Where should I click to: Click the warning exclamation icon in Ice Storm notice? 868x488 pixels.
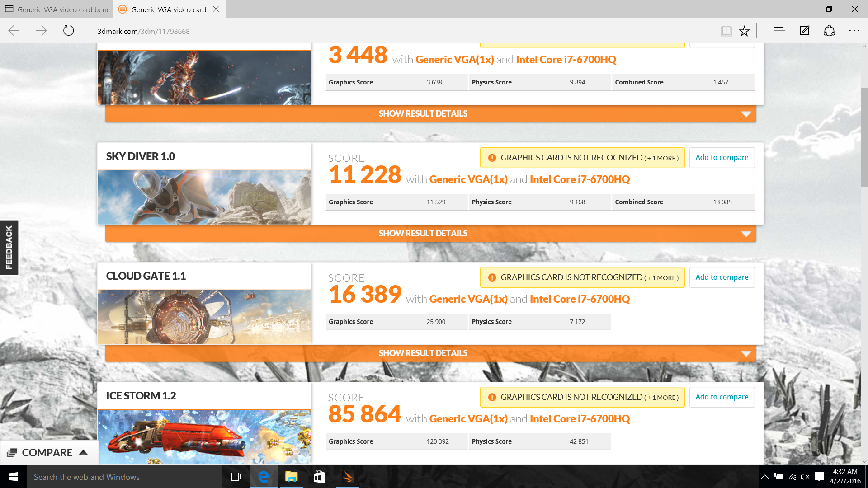click(x=492, y=397)
